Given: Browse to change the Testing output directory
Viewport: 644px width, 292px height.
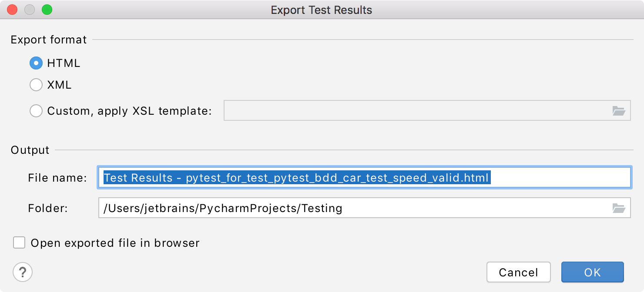Looking at the screenshot, I should tap(620, 208).
